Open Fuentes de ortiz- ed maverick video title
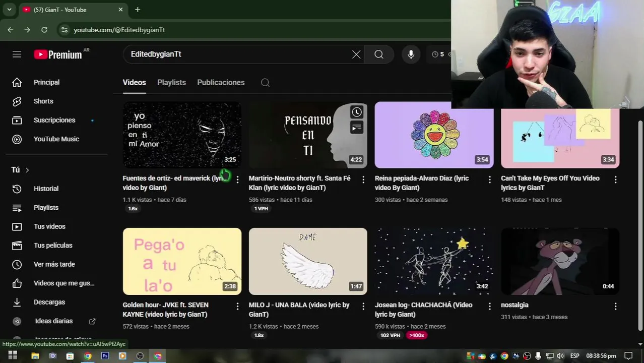Image resolution: width=644 pixels, height=363 pixels. coord(174,183)
